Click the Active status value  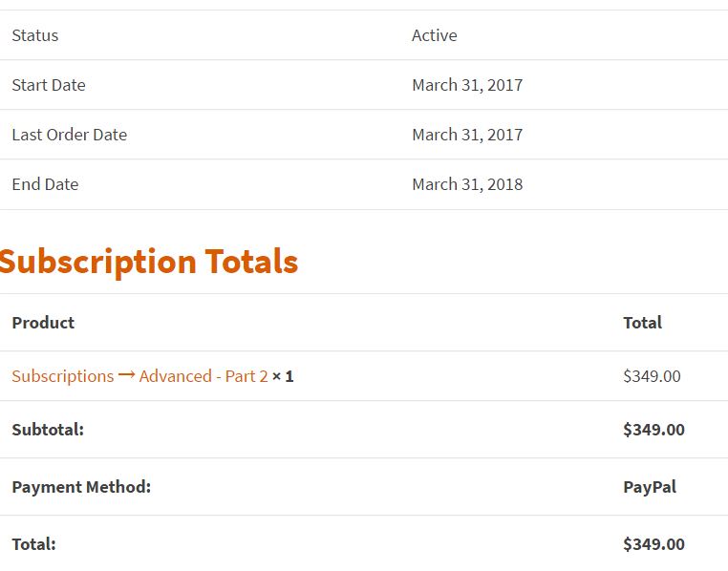[x=434, y=35]
